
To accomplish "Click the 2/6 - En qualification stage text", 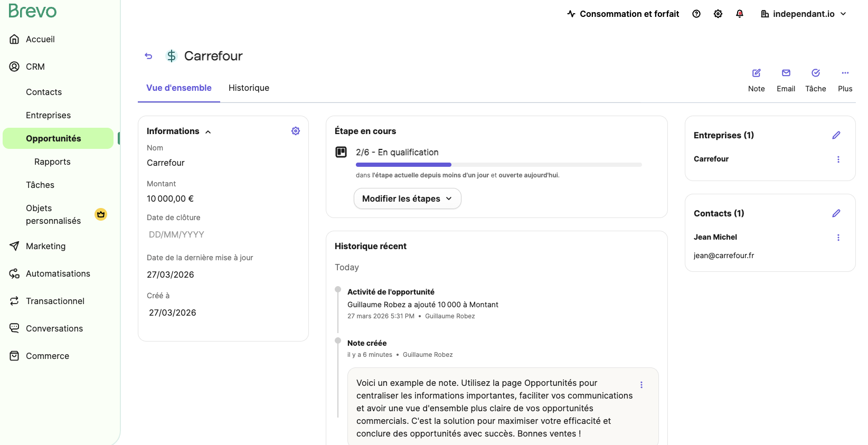I will pos(397,152).
